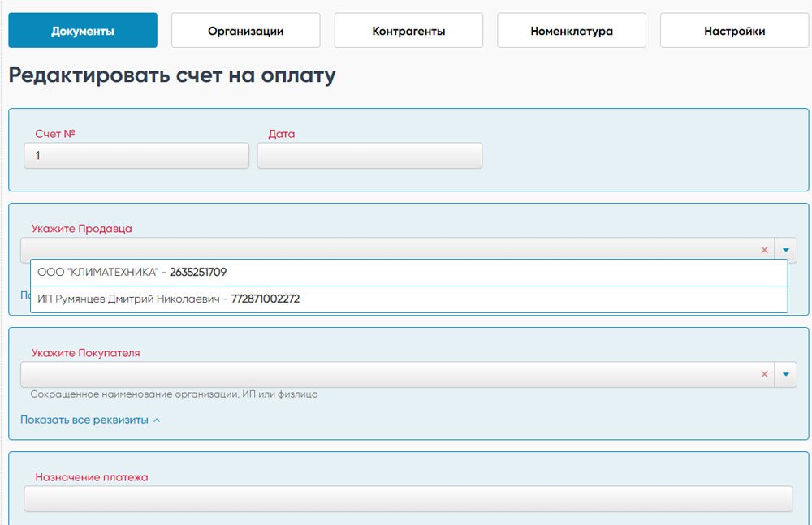Click the Дата input field

click(x=369, y=155)
